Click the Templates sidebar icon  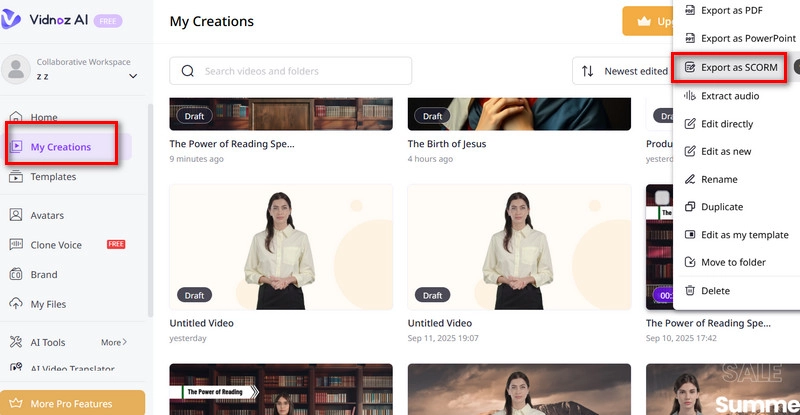tap(16, 177)
